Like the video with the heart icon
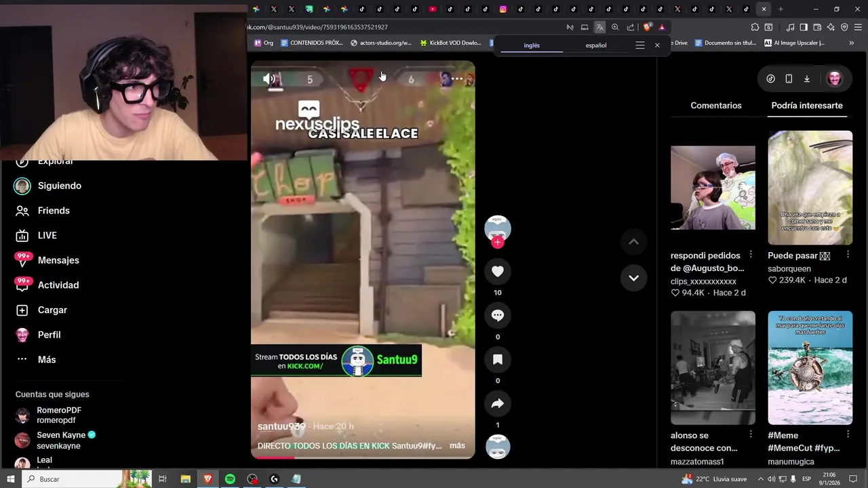868x488 pixels. [x=498, y=271]
